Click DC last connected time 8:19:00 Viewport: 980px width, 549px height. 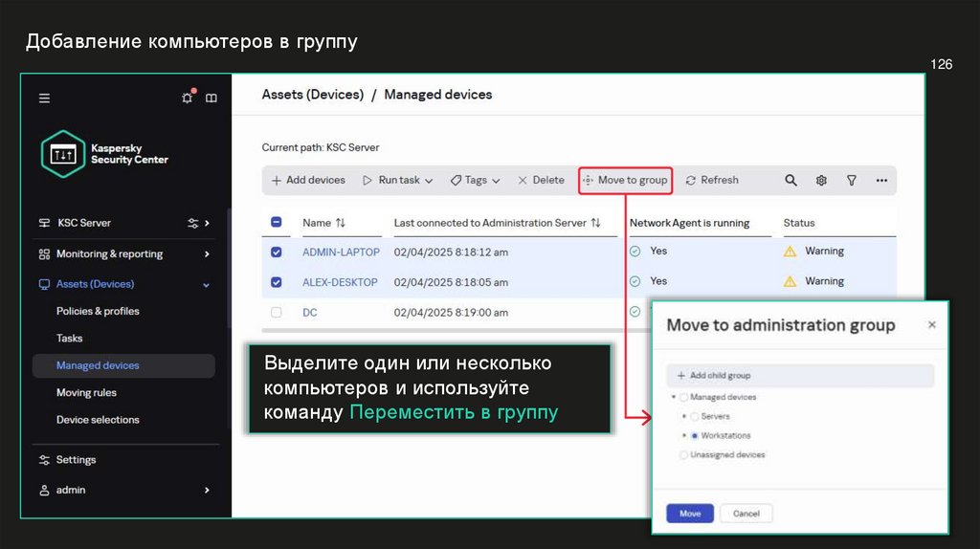coord(451,313)
